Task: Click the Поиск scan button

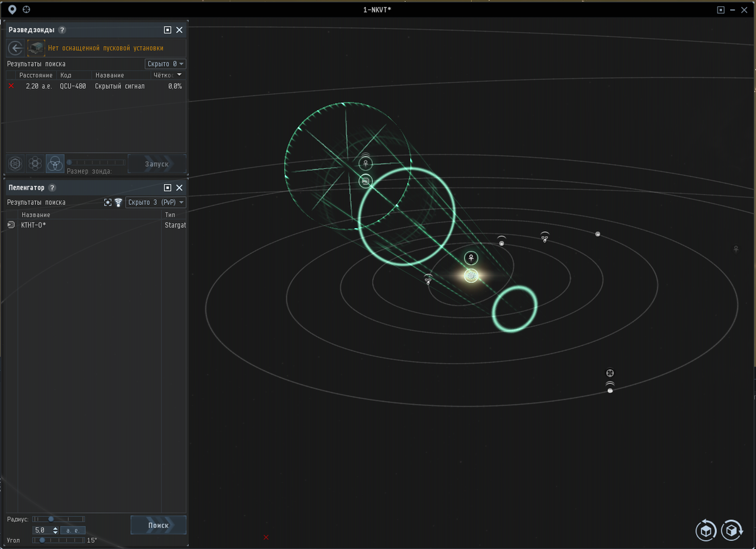Action: tap(158, 525)
